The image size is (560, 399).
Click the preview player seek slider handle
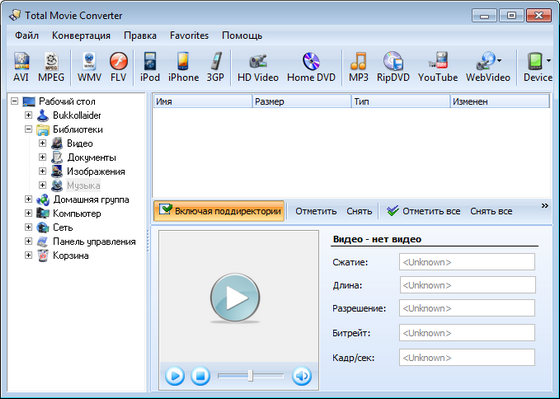[250, 376]
